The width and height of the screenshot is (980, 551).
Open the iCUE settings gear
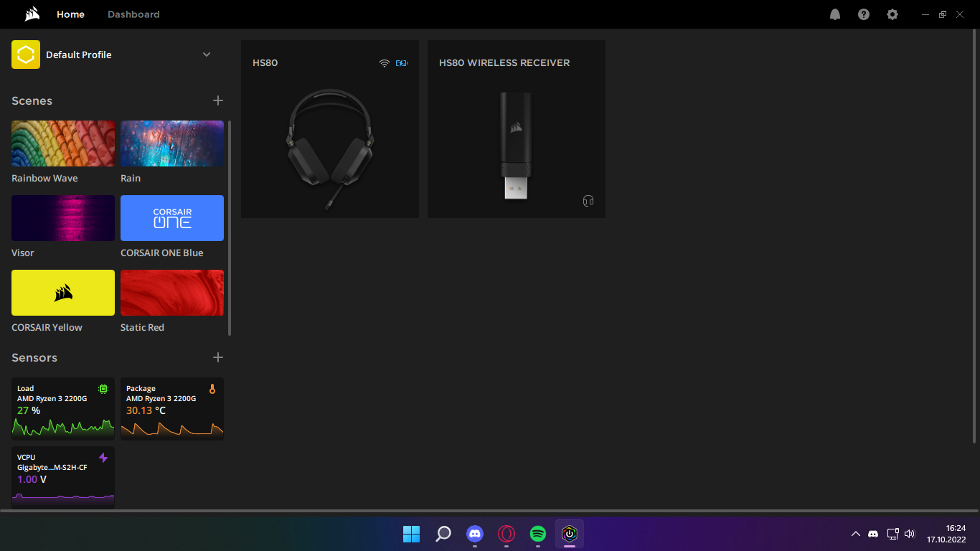892,14
